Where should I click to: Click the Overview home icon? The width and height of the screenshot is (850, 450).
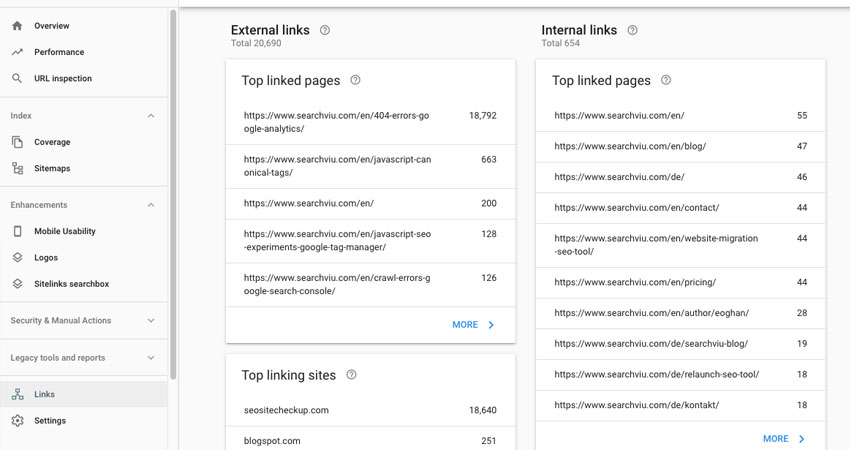(17, 25)
